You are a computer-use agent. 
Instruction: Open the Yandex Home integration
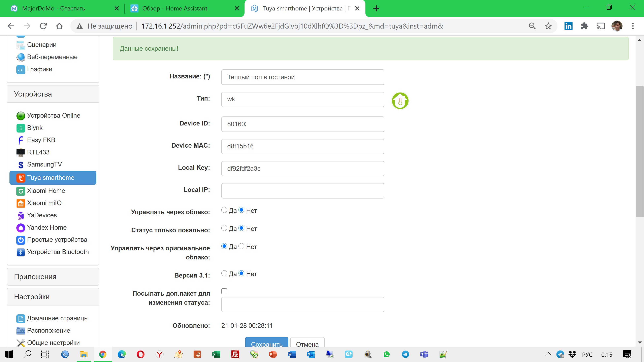click(x=46, y=227)
